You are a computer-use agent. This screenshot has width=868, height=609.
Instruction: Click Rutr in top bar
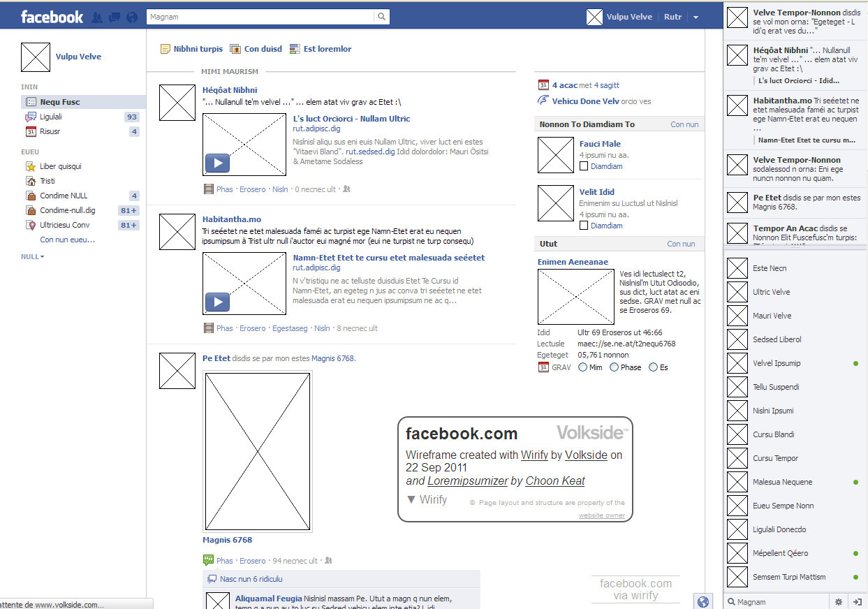pos(672,17)
